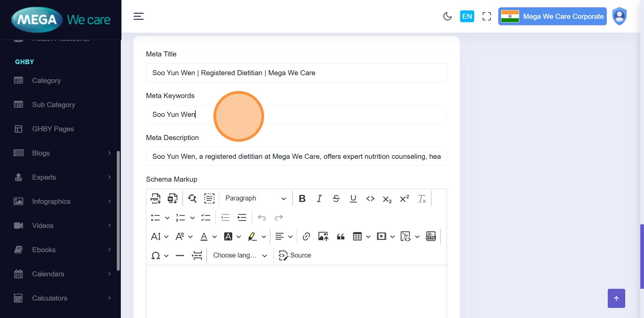This screenshot has width=644, height=318.
Task: Insert a link with the link icon
Action: 306,236
